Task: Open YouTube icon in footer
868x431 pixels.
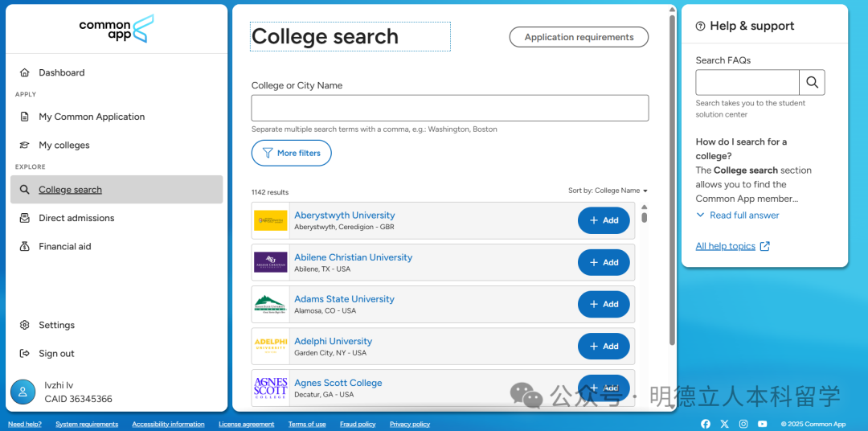Action: (x=762, y=424)
